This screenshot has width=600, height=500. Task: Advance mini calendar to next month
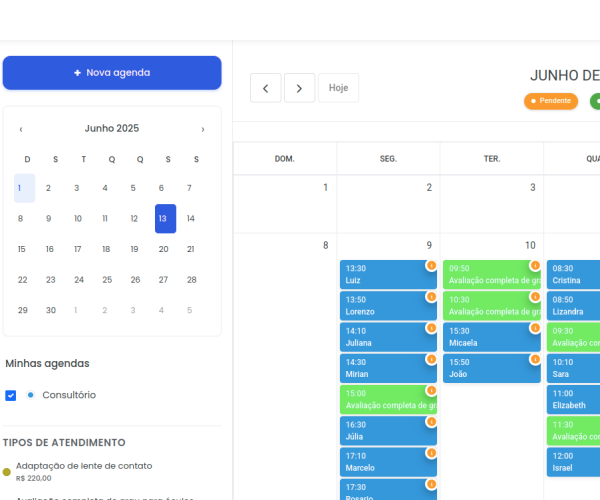(203, 129)
